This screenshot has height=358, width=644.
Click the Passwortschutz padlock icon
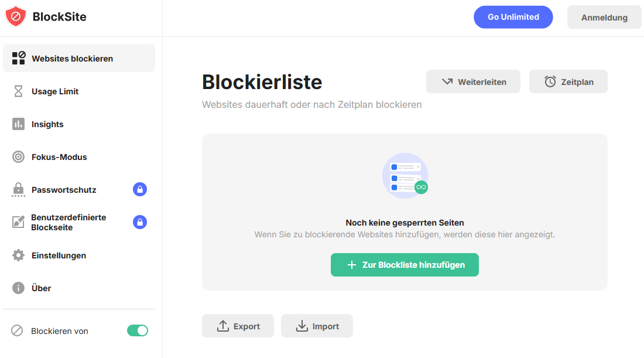pos(19,190)
